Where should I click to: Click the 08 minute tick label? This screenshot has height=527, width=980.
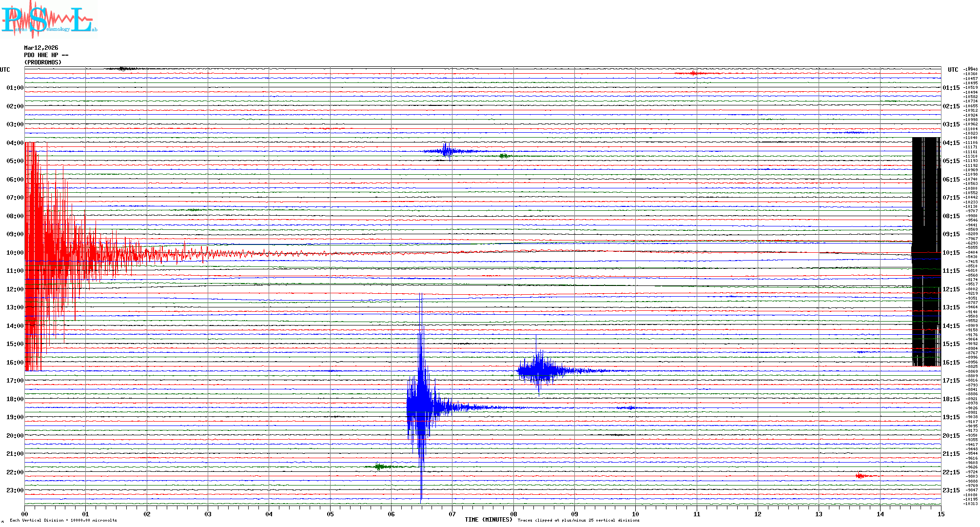click(513, 514)
